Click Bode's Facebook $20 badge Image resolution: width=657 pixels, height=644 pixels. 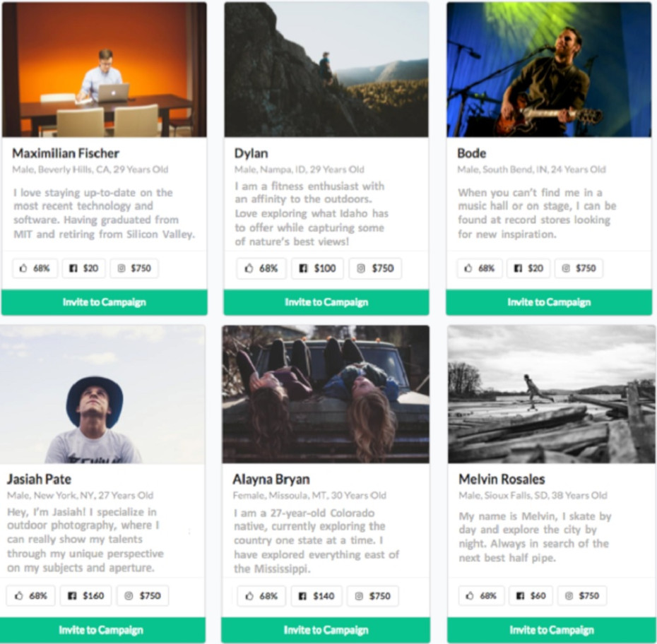pos(529,268)
